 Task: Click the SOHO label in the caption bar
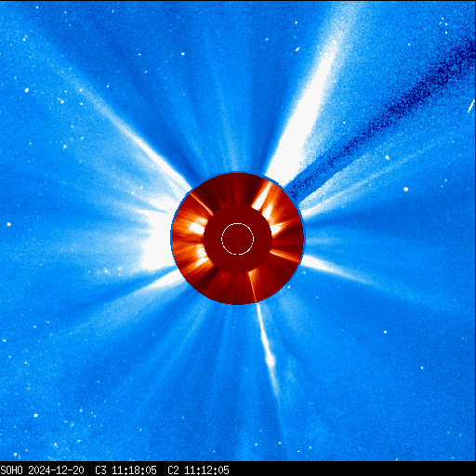[12, 470]
